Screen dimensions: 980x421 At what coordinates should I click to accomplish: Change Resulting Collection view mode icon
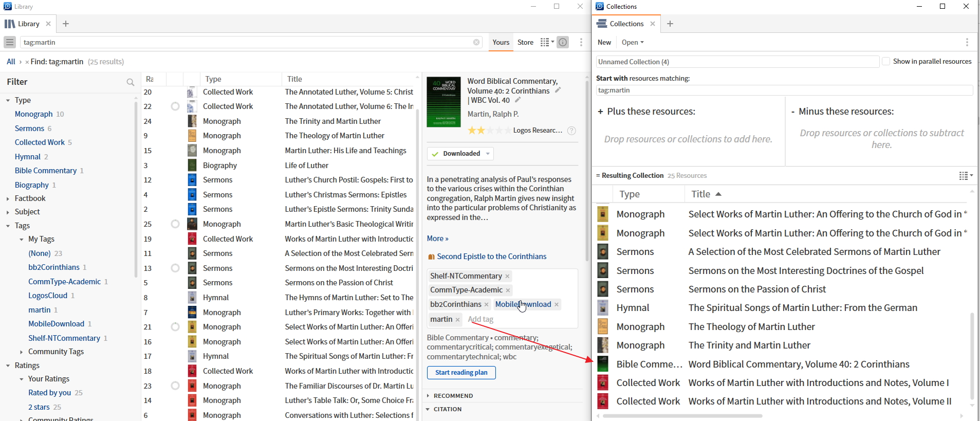[x=966, y=176]
